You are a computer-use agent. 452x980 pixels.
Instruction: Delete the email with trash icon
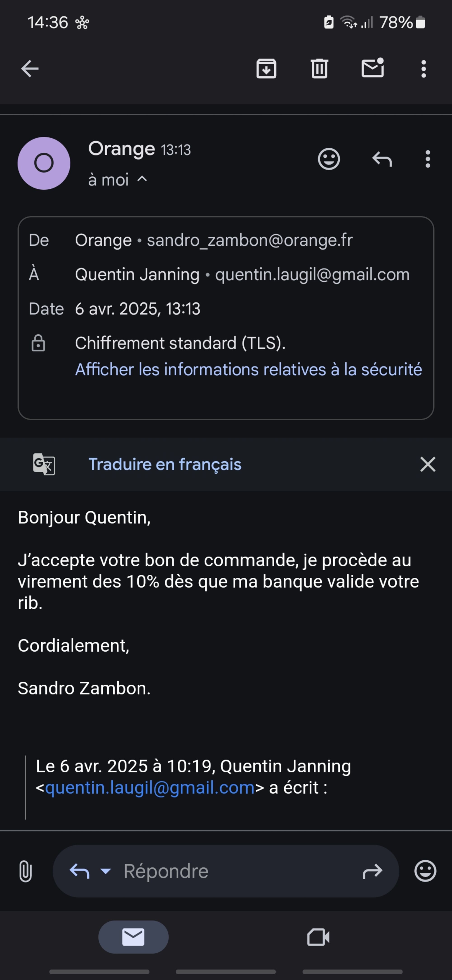point(319,69)
